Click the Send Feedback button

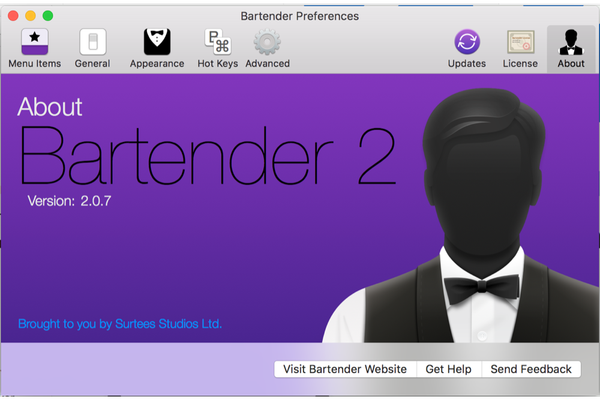530,369
